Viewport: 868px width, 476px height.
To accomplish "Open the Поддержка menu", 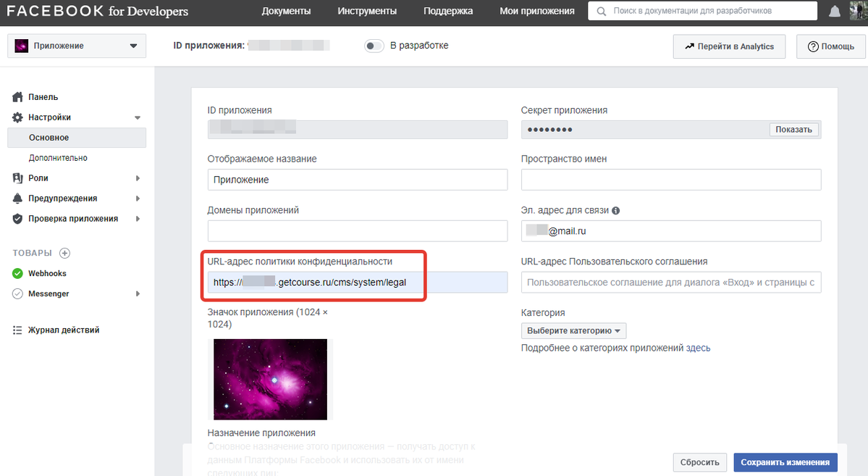I will pyautogui.click(x=448, y=11).
